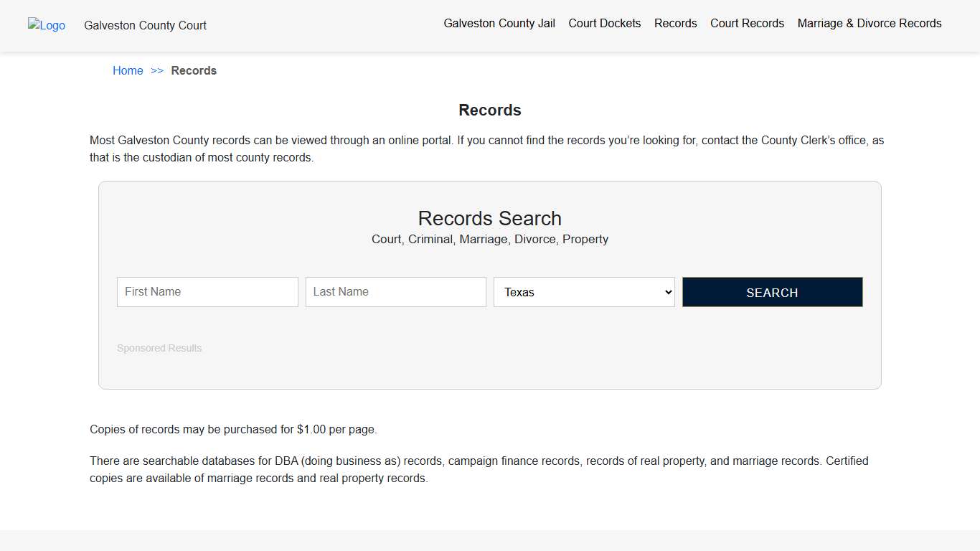Open the Galveston County Court site title

[145, 25]
